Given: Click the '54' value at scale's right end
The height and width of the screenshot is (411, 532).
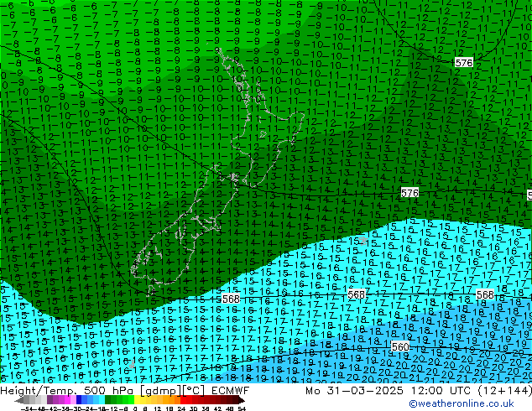Looking at the screenshot, I should point(241,408).
